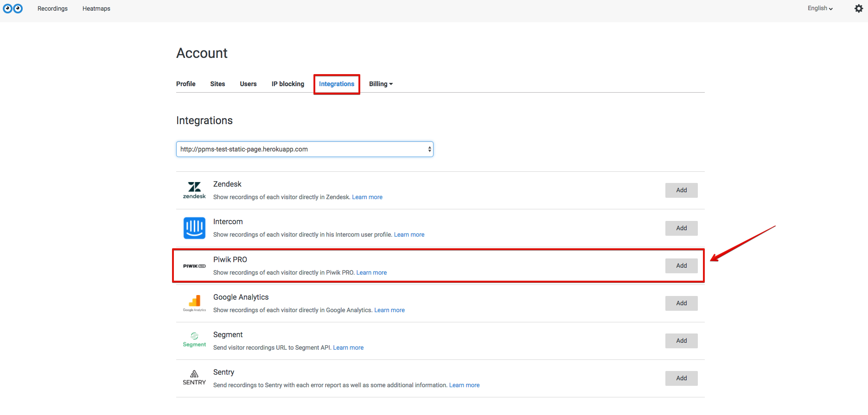Click the Google Analytics integration title

tap(241, 297)
